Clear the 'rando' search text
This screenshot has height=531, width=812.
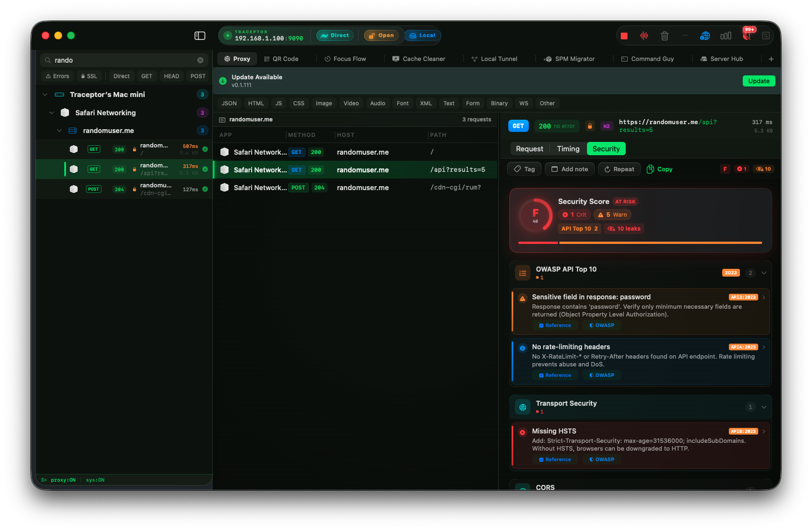point(200,60)
